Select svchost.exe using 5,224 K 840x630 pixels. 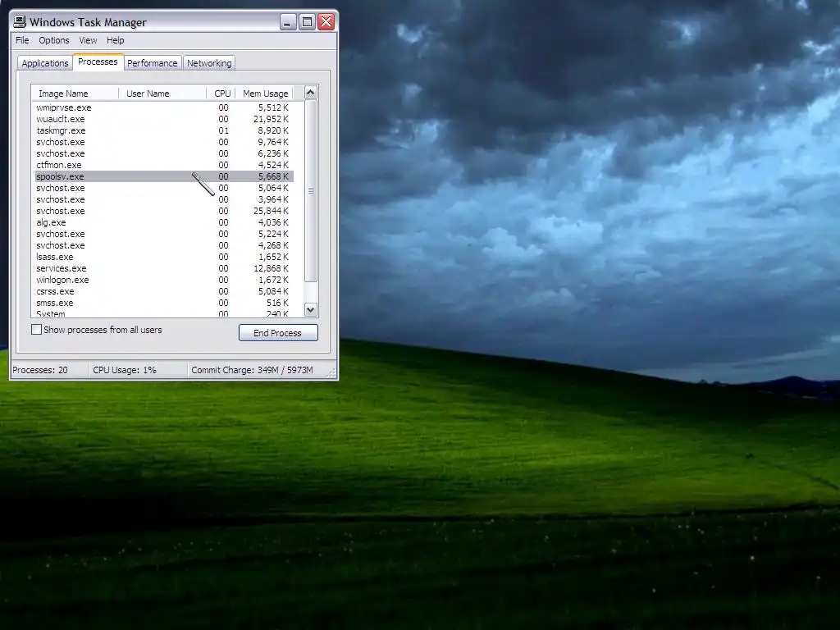164,234
